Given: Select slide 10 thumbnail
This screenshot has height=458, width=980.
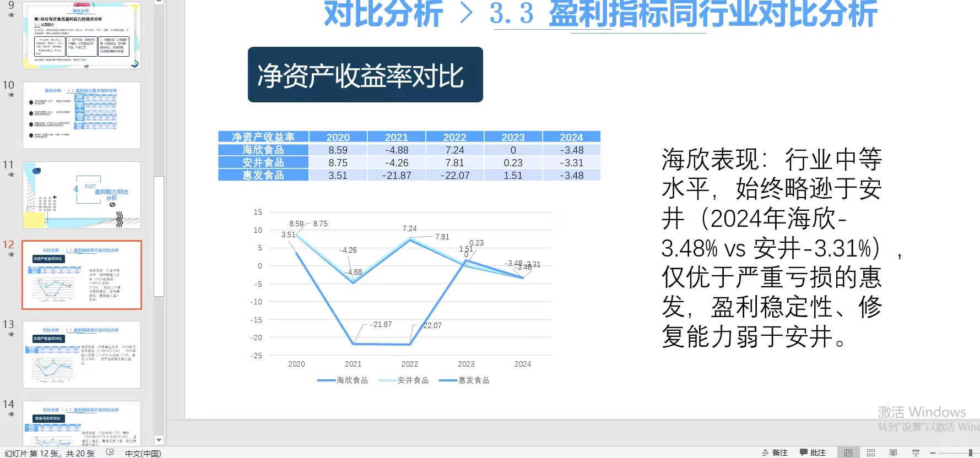Looking at the screenshot, I should tap(82, 115).
